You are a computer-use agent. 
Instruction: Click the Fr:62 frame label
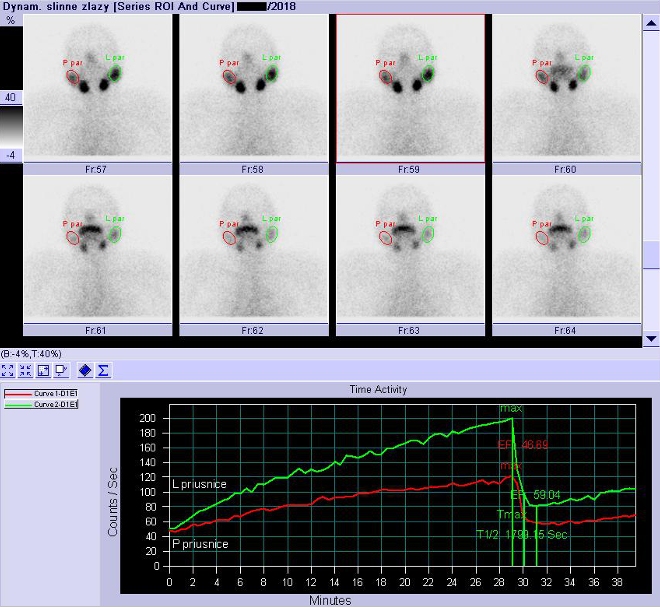(x=252, y=330)
